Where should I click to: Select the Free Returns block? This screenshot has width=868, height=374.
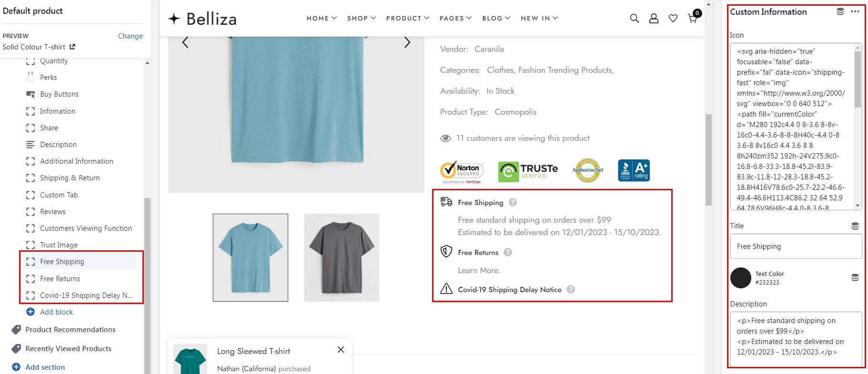point(60,279)
